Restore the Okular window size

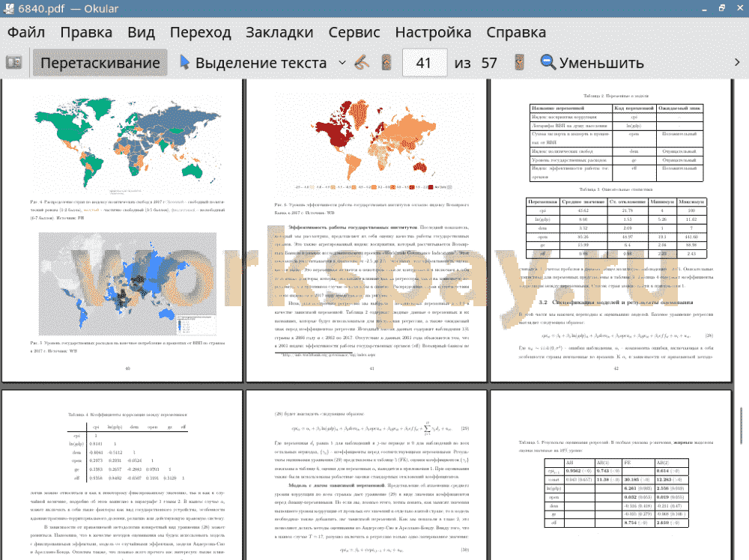point(722,8)
